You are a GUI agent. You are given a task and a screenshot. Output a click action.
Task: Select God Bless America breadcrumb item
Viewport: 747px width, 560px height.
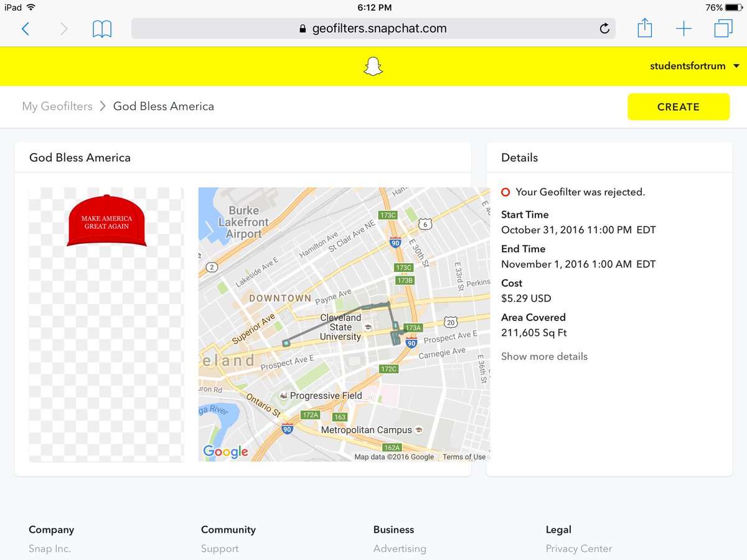point(164,106)
